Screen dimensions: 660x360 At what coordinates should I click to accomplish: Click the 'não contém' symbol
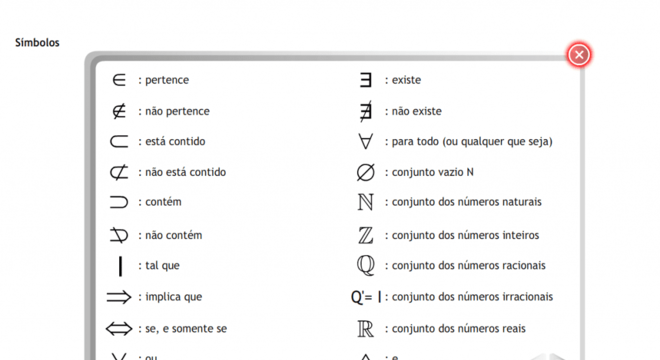119,235
